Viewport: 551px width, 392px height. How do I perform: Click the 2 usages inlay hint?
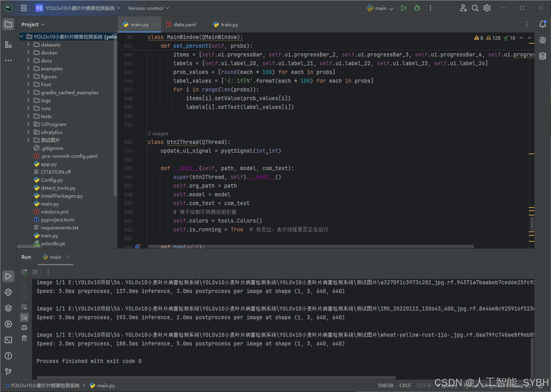click(158, 134)
